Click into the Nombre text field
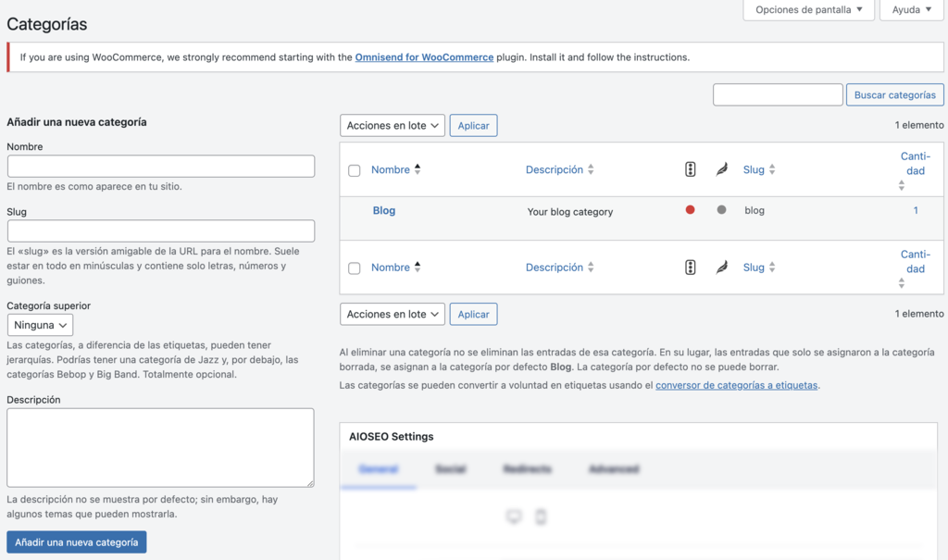The image size is (948, 560). [x=161, y=167]
